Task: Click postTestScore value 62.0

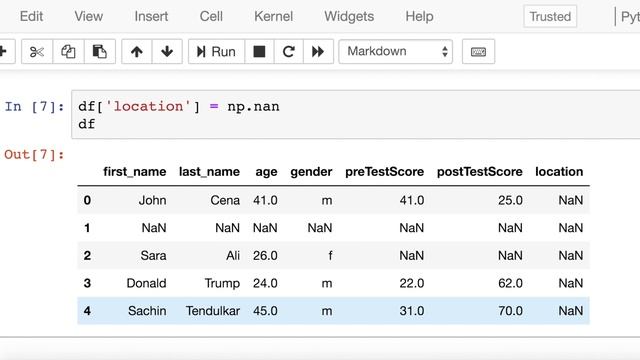Action: coord(510,283)
